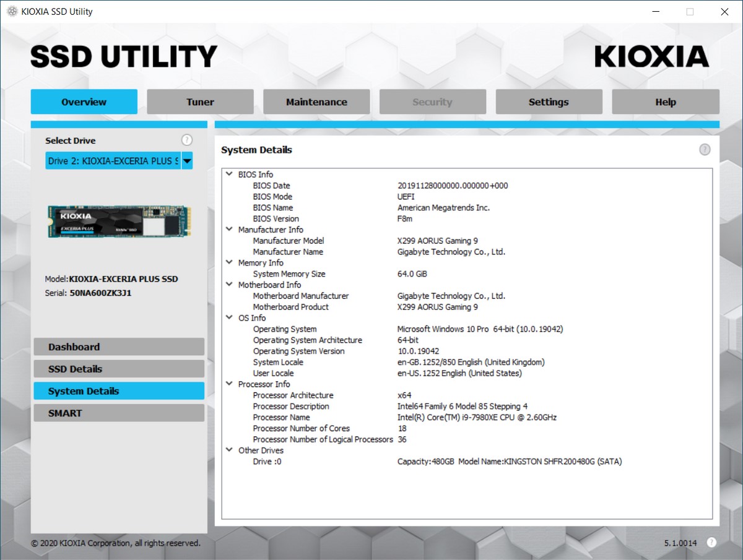Select the System Locale row

click(x=467, y=362)
